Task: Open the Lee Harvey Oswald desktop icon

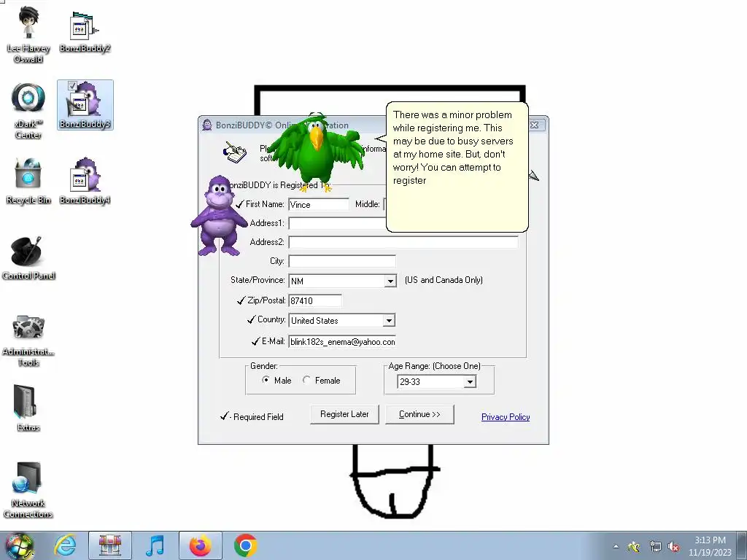Action: [x=28, y=35]
